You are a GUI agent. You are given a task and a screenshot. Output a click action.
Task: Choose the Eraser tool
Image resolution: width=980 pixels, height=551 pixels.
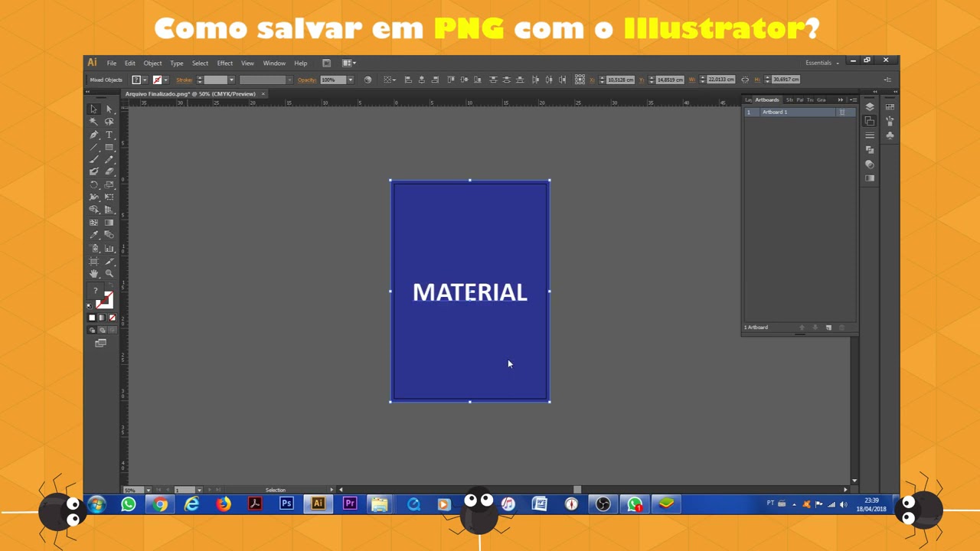pos(109,171)
